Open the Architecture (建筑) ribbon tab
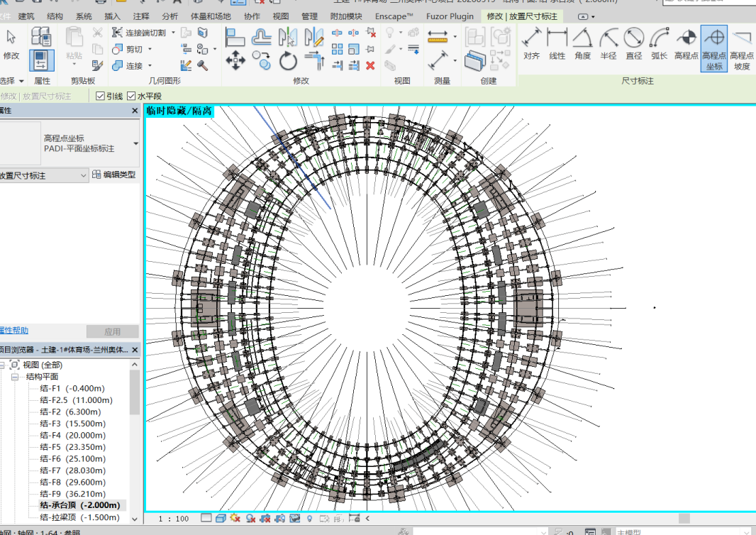 click(26, 16)
